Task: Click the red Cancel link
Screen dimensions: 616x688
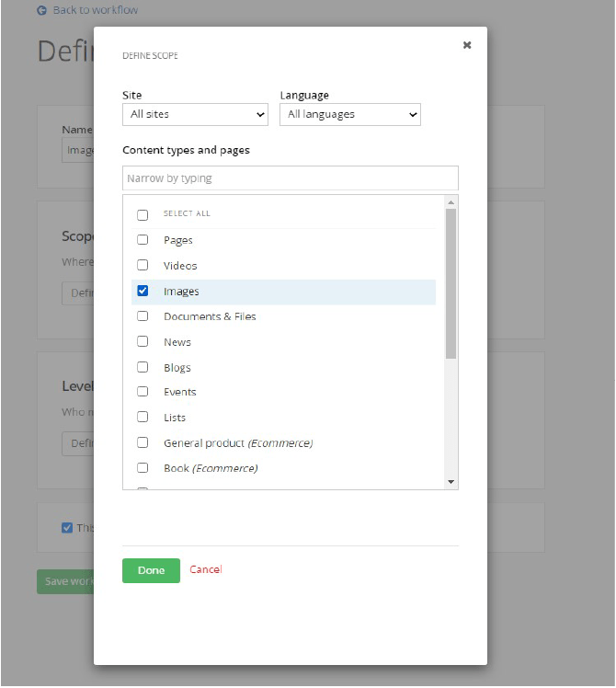Action: click(206, 570)
